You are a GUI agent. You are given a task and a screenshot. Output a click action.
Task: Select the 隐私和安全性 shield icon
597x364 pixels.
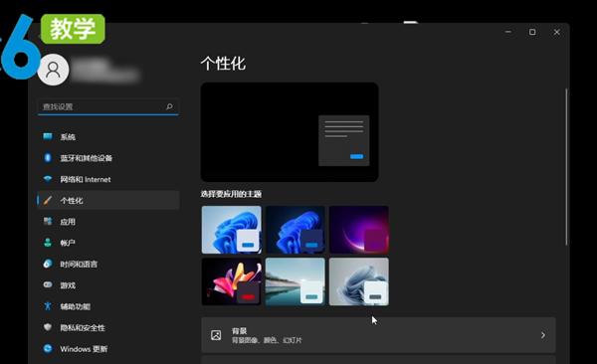pos(48,327)
